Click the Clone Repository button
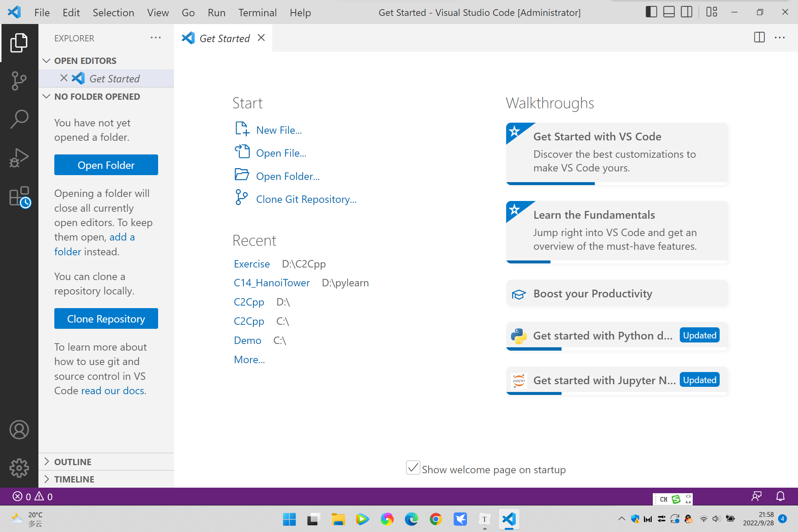The image size is (798, 532). (106, 318)
